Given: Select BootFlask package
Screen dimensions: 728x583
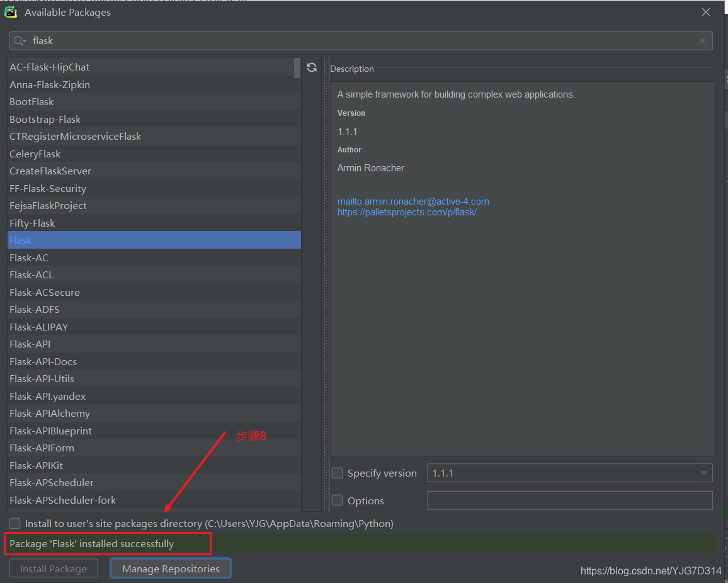Looking at the screenshot, I should 154,101.
